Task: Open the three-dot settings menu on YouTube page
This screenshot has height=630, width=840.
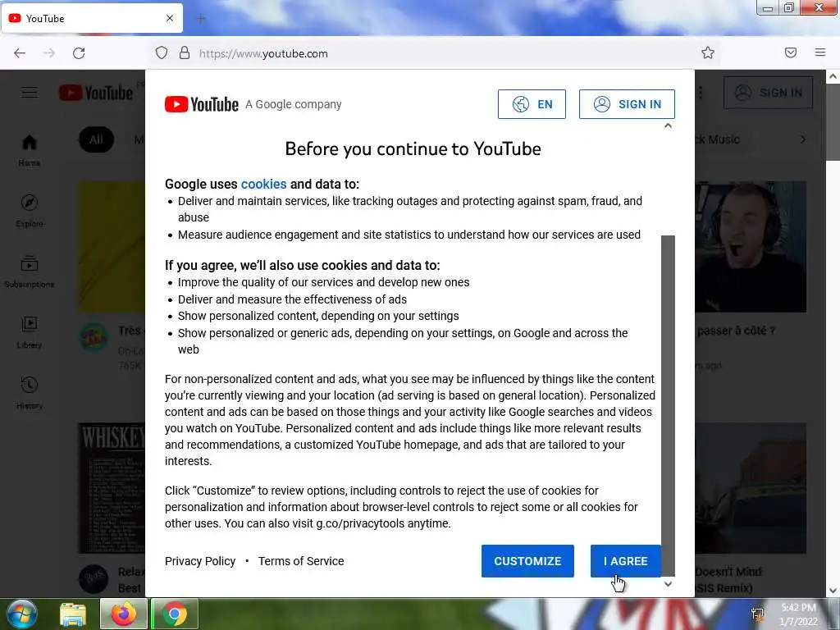Action: click(701, 93)
